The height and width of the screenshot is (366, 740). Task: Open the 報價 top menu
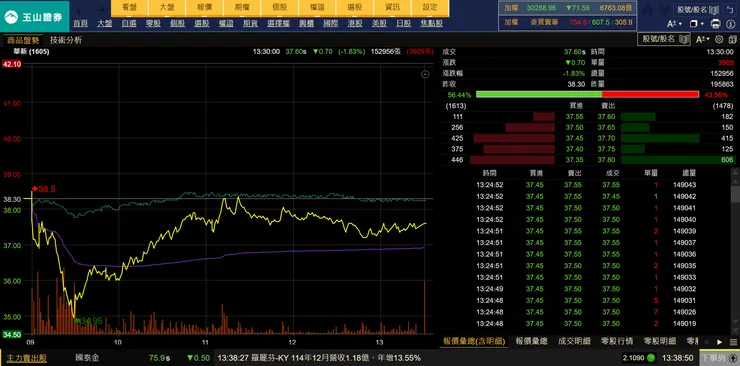[x=204, y=8]
